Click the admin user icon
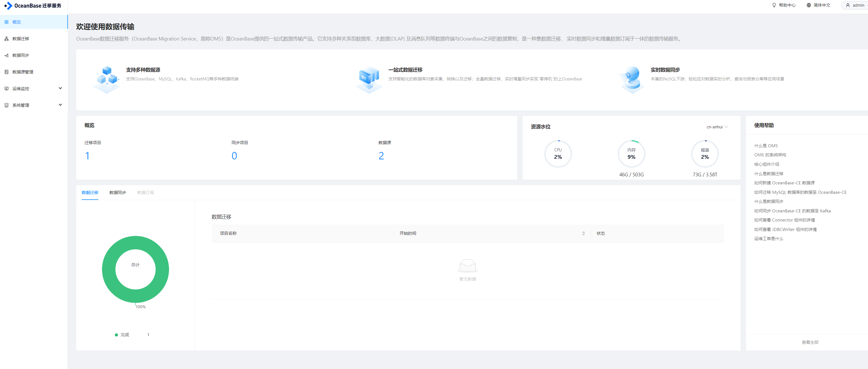Viewport: 868px width, 369px height. 847,5
